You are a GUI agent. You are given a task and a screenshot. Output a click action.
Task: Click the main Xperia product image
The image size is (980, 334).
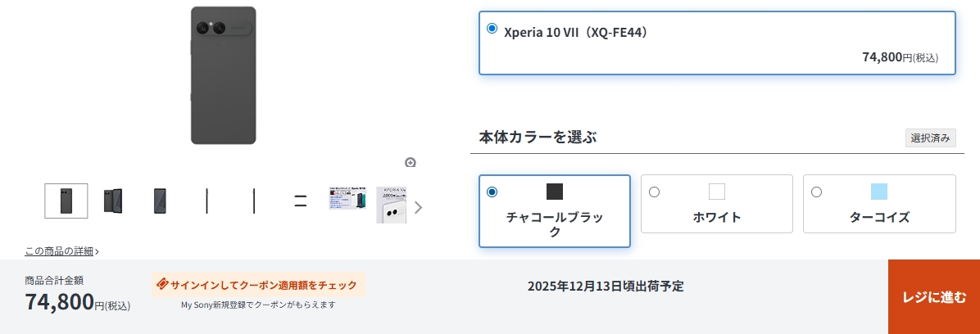[223, 75]
